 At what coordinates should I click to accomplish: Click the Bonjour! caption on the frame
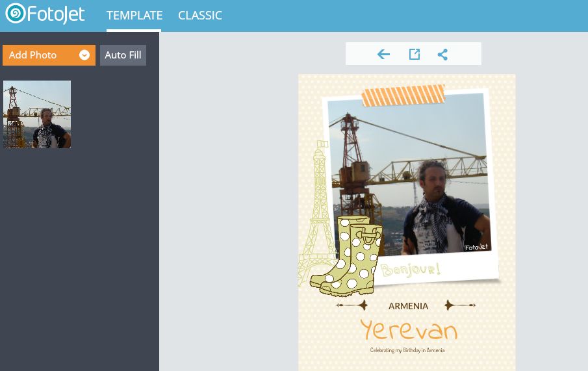[410, 270]
